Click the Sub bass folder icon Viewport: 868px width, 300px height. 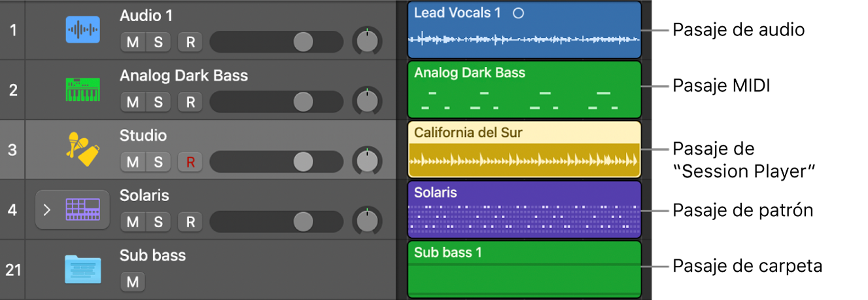pos(82,269)
